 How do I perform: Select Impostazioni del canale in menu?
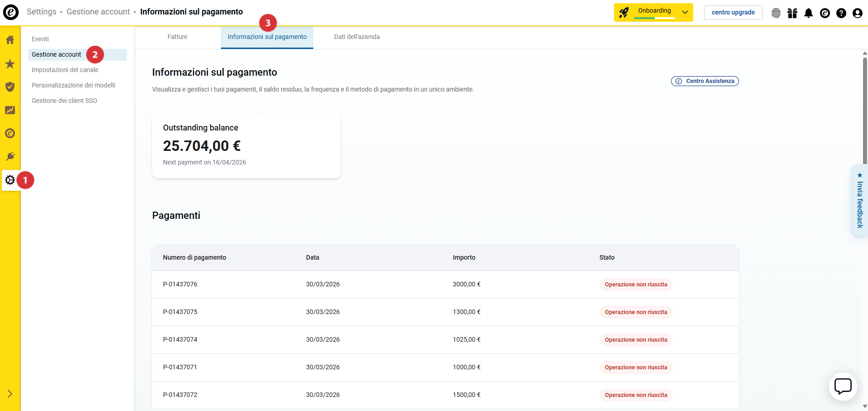coord(65,70)
